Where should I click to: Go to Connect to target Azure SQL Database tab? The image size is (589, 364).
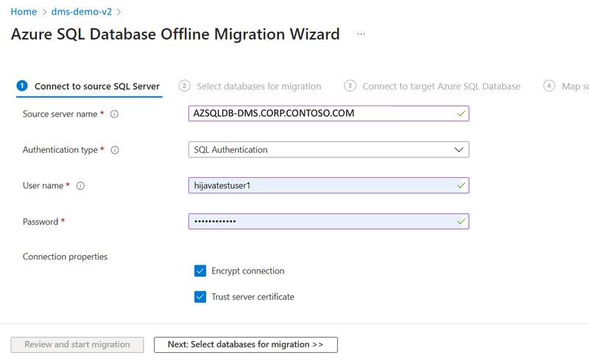click(x=432, y=86)
